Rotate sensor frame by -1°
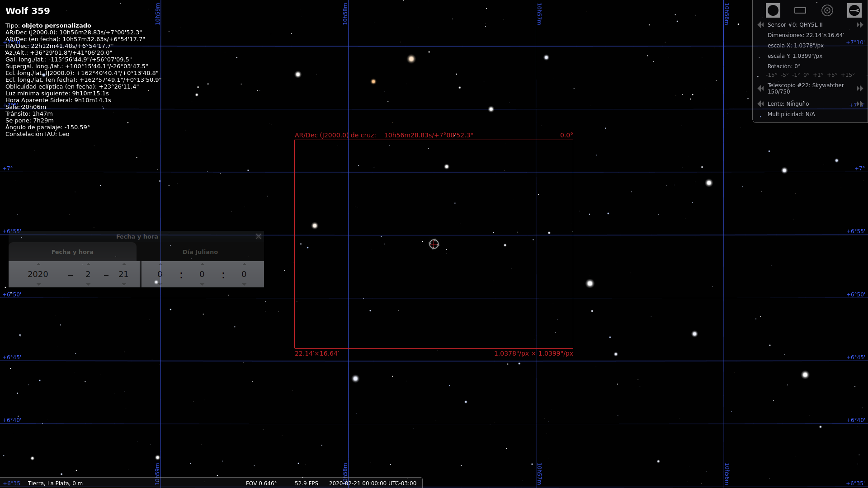The width and height of the screenshot is (868, 488). click(x=796, y=75)
